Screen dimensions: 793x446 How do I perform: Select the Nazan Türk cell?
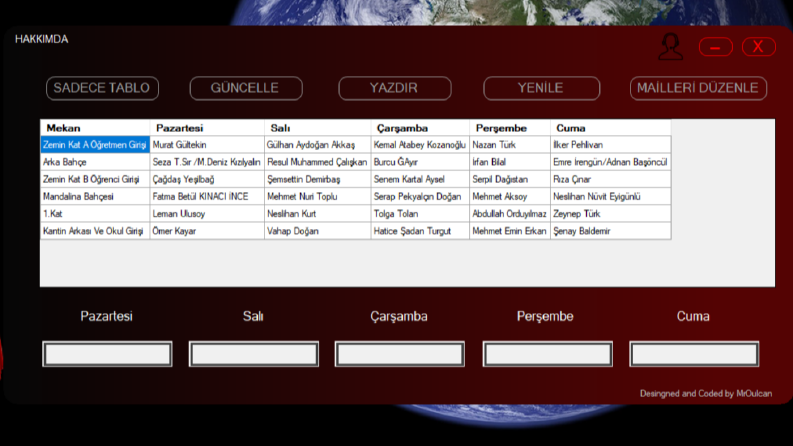[510, 145]
